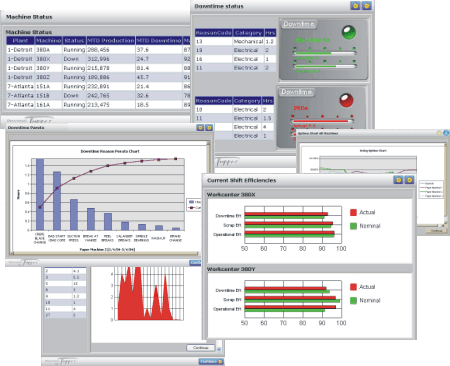Click the lower Downtime label button
This screenshot has height=366, width=450.
click(x=297, y=92)
